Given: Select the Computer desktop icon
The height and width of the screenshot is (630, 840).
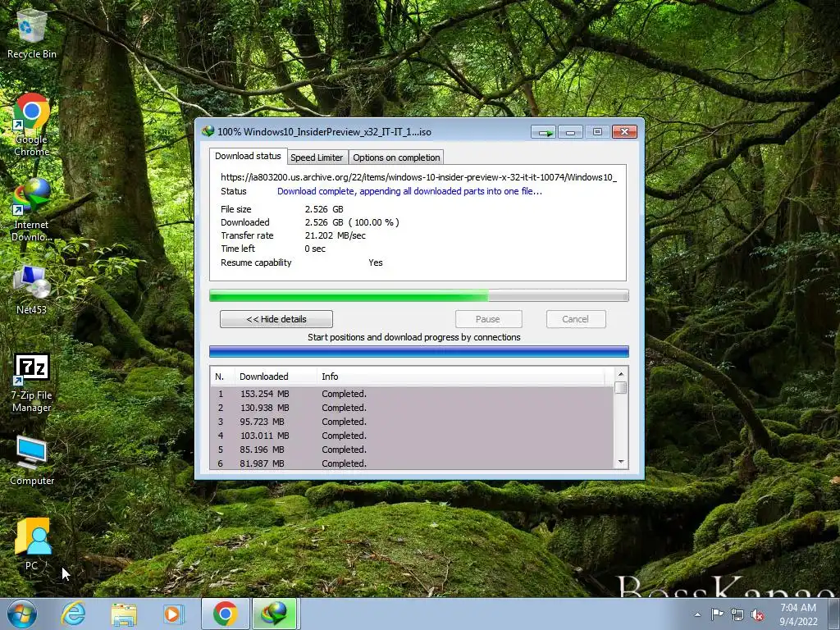Looking at the screenshot, I should pos(32,460).
